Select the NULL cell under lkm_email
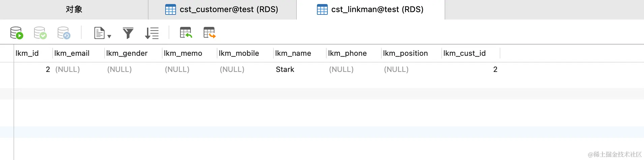The height and width of the screenshot is (160, 644). tap(67, 70)
